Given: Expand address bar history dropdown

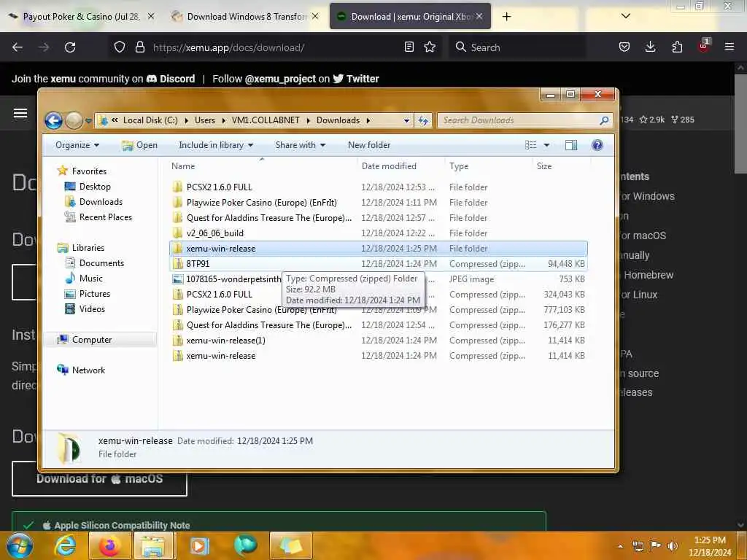Looking at the screenshot, I should pos(406,120).
